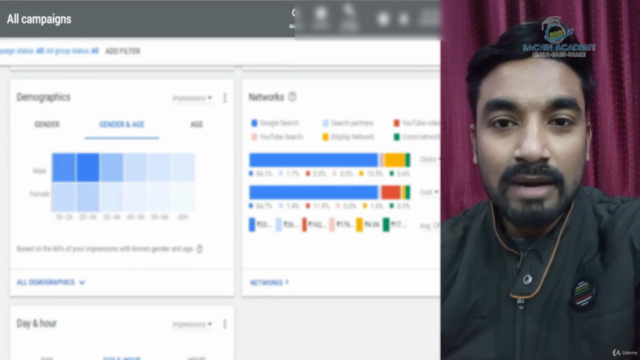This screenshot has height=360, width=640.
Task: Click the Male 65+ heatmap cell
Action: point(183,167)
